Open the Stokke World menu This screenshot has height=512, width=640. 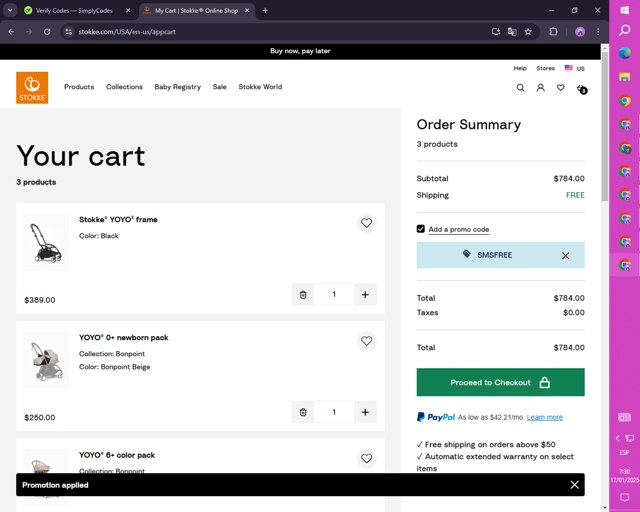pyautogui.click(x=260, y=87)
